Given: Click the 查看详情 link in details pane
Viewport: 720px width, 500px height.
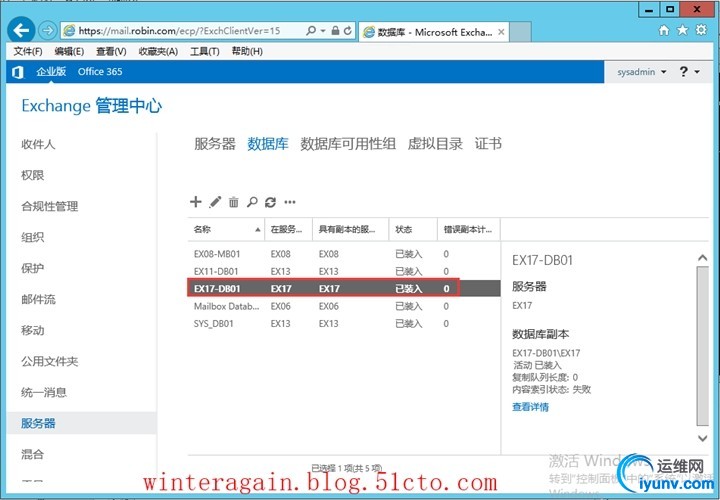Looking at the screenshot, I should pyautogui.click(x=530, y=407).
